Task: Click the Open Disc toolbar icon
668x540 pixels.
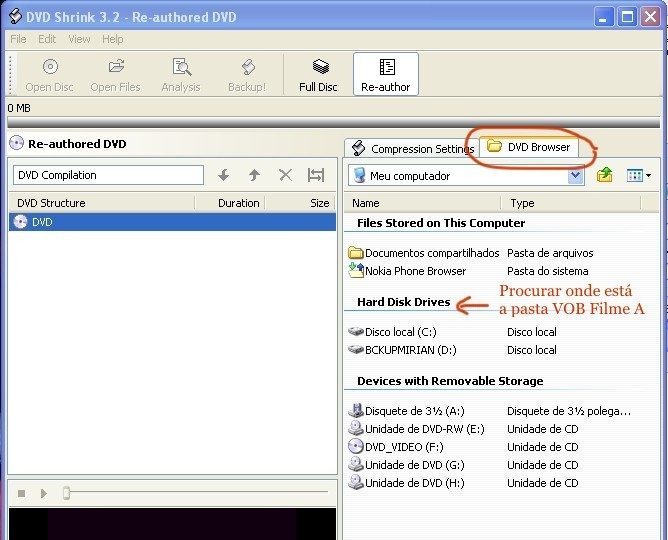Action: point(50,67)
